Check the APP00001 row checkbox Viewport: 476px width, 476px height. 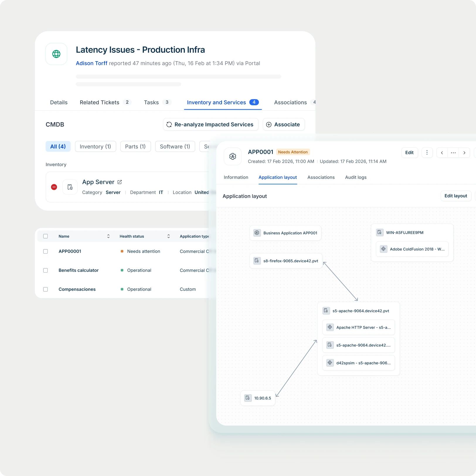[45, 251]
